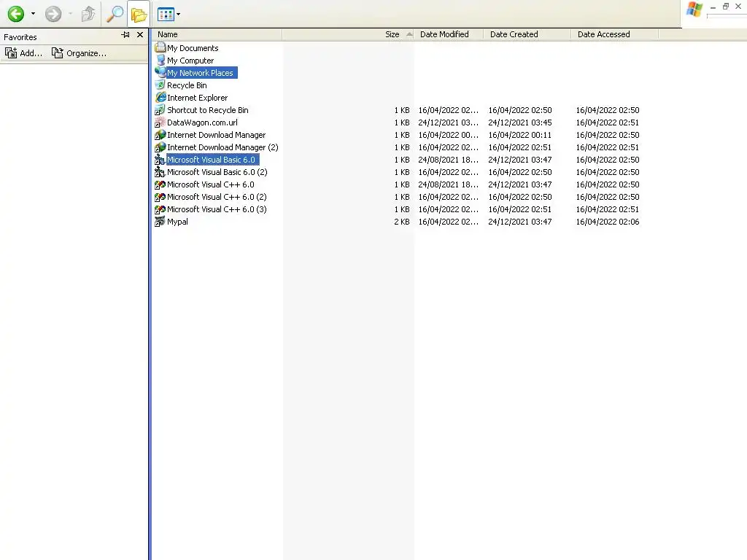
Task: Select the My Documents icon
Action: coord(160,47)
